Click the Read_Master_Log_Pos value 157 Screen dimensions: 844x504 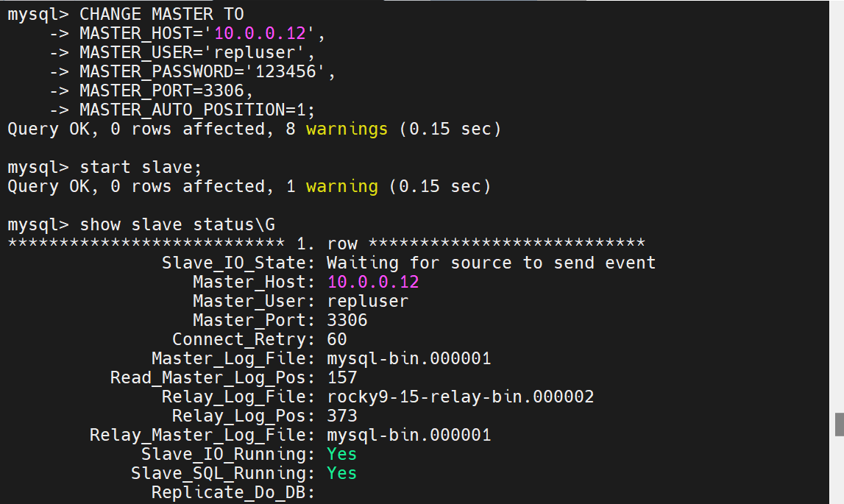click(x=342, y=377)
